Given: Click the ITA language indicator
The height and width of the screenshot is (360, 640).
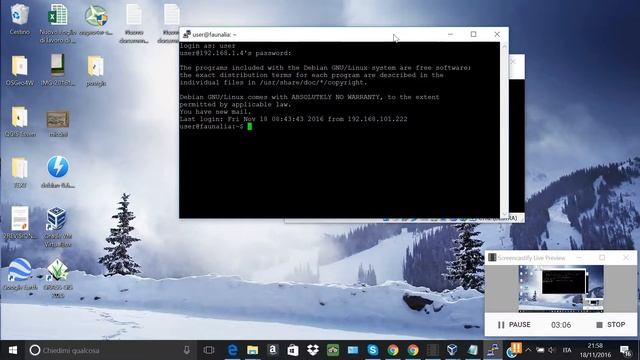Looking at the screenshot, I should click(567, 350).
